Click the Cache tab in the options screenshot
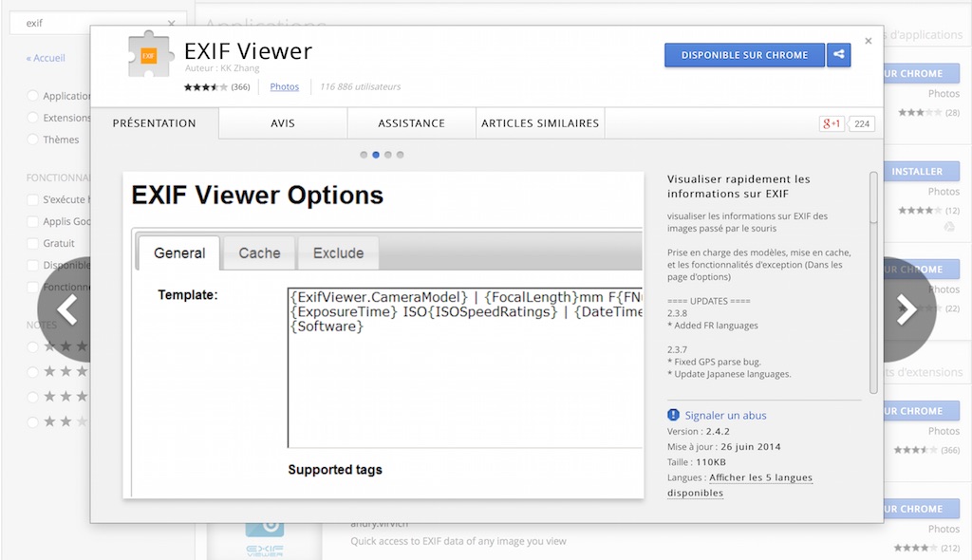Screen dimensions: 972x560 point(259,253)
